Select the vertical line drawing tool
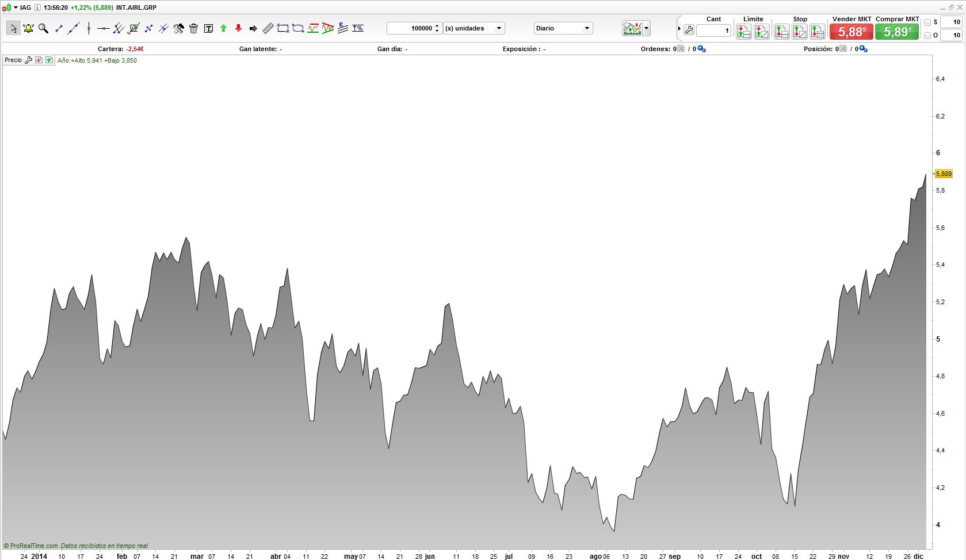Image resolution: width=966 pixels, height=560 pixels. (x=89, y=28)
